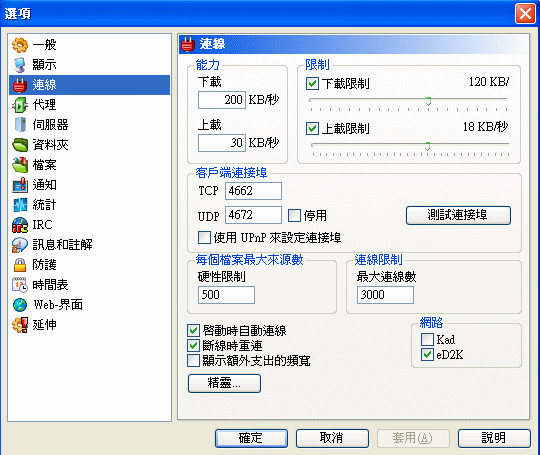
Task: Open the 精靈... wizard button
Action: click(224, 383)
